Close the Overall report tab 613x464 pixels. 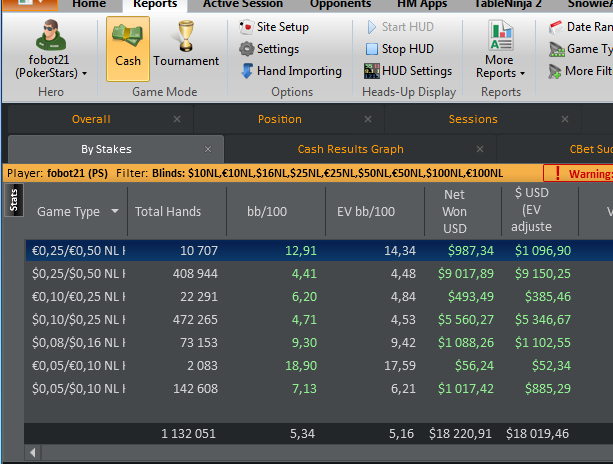[x=177, y=119]
